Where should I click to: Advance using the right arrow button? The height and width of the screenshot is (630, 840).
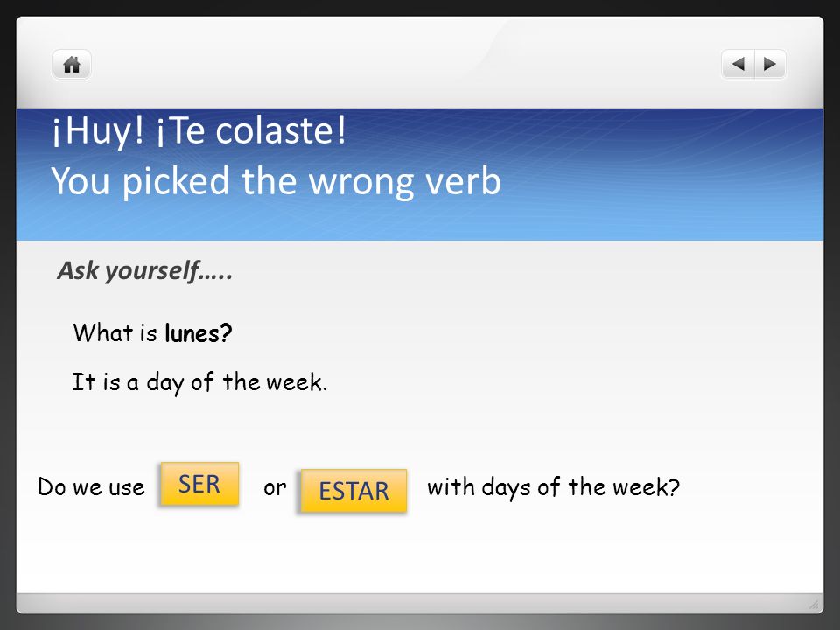click(x=770, y=64)
